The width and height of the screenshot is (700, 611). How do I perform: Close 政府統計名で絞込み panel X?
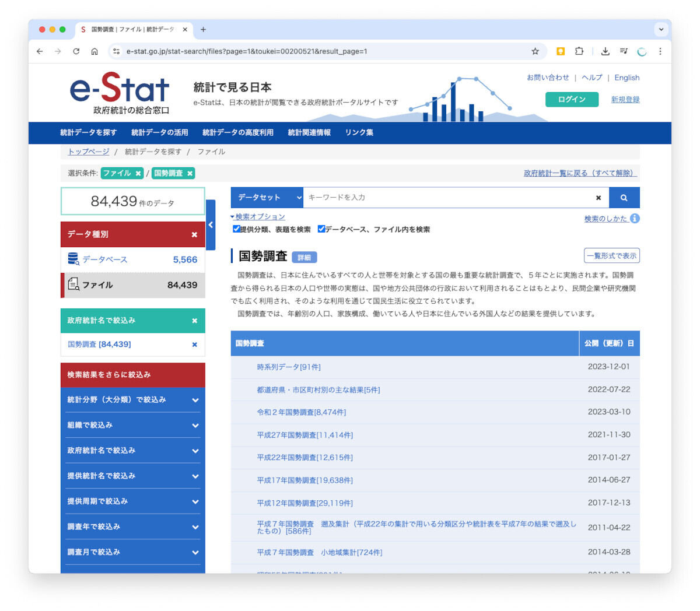coord(194,321)
